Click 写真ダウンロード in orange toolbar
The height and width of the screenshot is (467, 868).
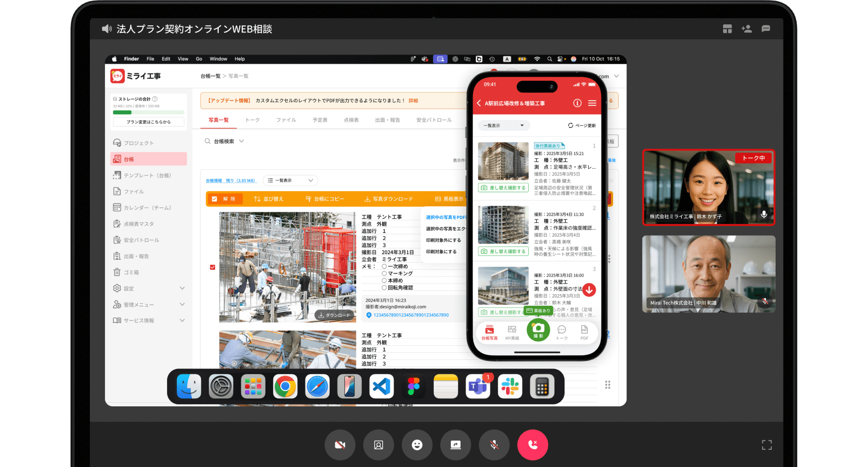click(389, 199)
